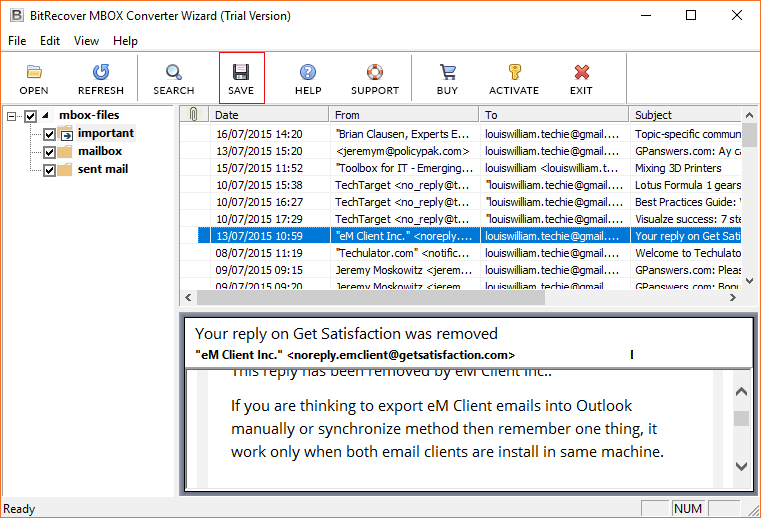Screen dimensions: 761x518
Task: Click the preview pane scroll down arrow
Action: (x=741, y=467)
